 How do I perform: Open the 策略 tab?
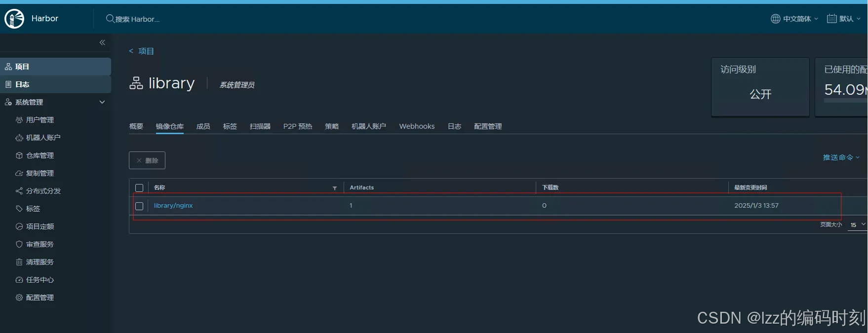pyautogui.click(x=332, y=126)
